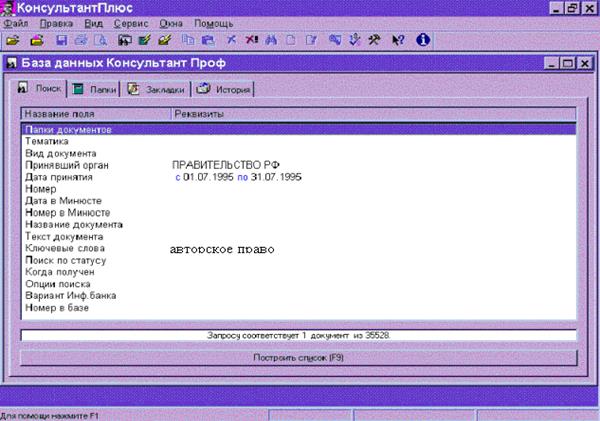Click the copy icon in toolbar

pyautogui.click(x=188, y=40)
